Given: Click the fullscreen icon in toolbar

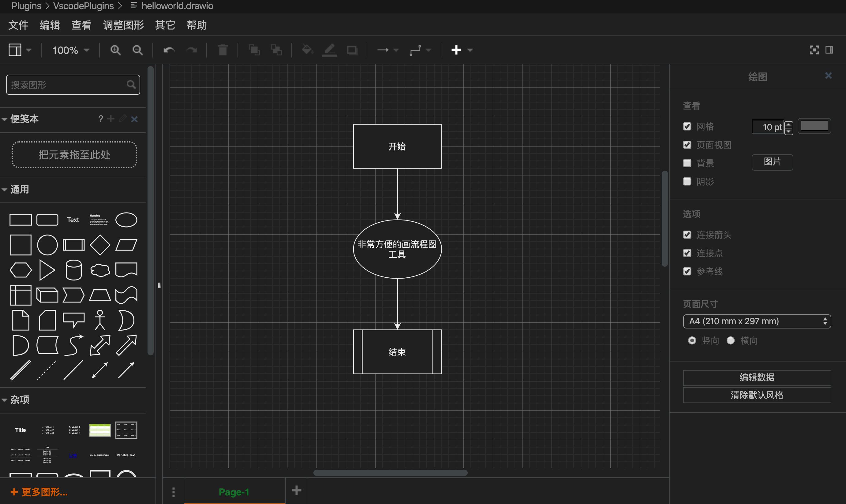Looking at the screenshot, I should pyautogui.click(x=814, y=50).
